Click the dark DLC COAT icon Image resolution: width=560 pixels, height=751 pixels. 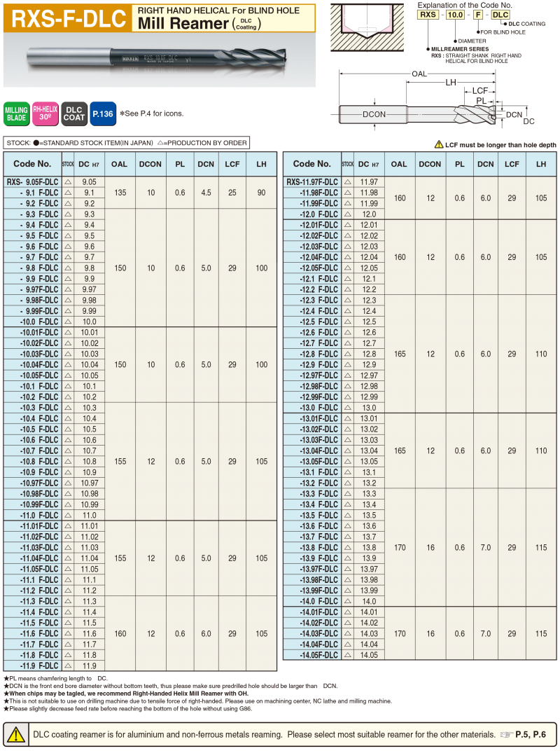click(x=73, y=114)
